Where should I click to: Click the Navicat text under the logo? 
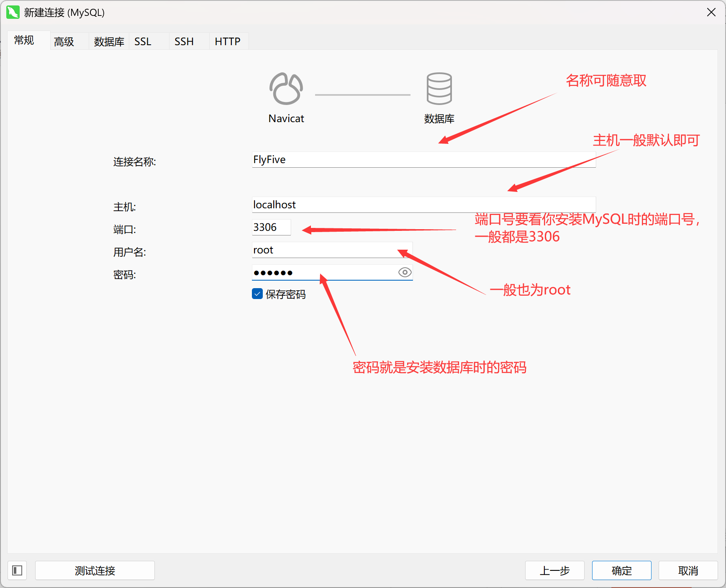point(286,119)
